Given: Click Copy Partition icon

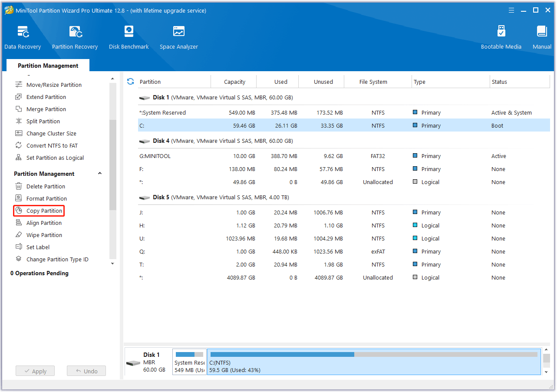Looking at the screenshot, I should tap(19, 211).
